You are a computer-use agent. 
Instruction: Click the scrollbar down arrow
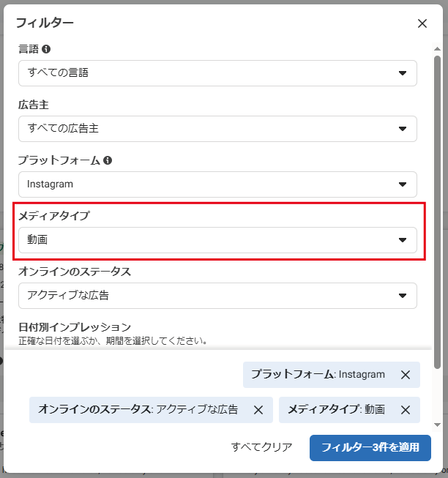click(x=438, y=425)
